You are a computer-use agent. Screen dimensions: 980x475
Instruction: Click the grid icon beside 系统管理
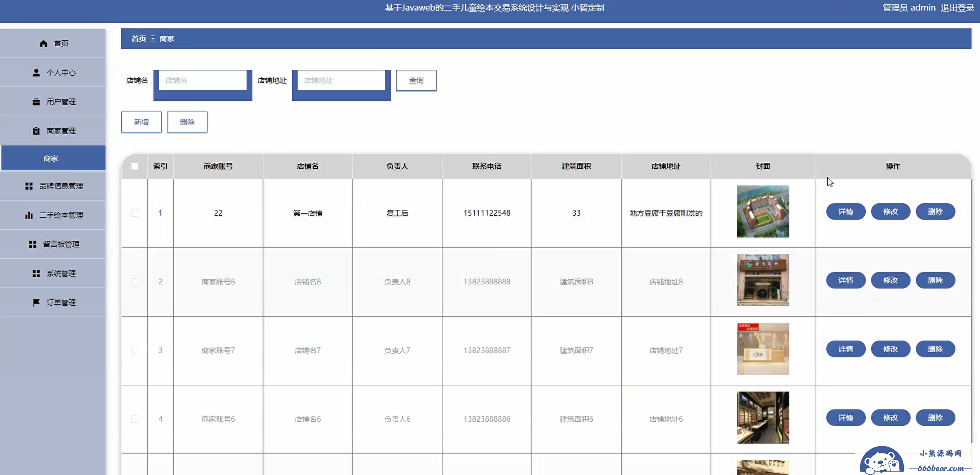36,274
